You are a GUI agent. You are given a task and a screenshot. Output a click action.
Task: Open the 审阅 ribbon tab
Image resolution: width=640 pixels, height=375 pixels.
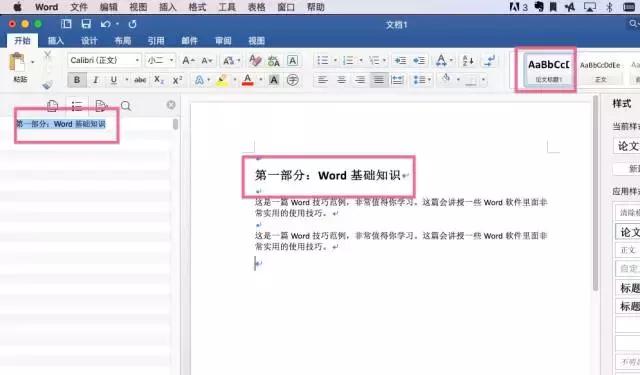(x=223, y=41)
